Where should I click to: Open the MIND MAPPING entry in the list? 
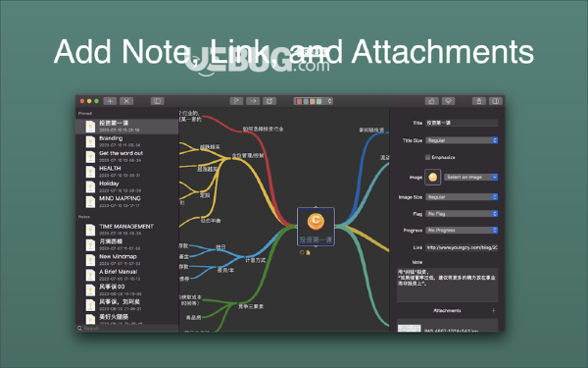click(x=127, y=201)
